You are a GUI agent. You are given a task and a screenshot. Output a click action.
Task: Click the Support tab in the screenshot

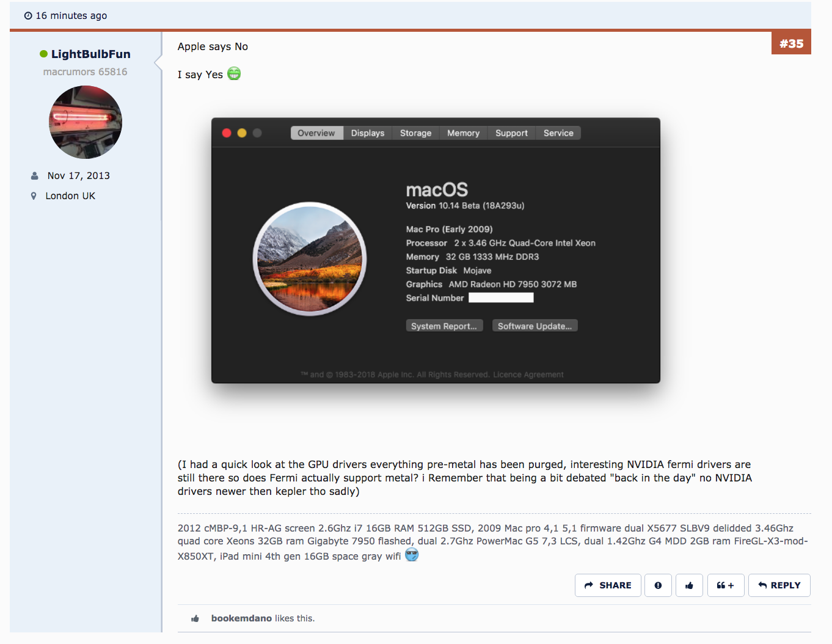point(511,133)
